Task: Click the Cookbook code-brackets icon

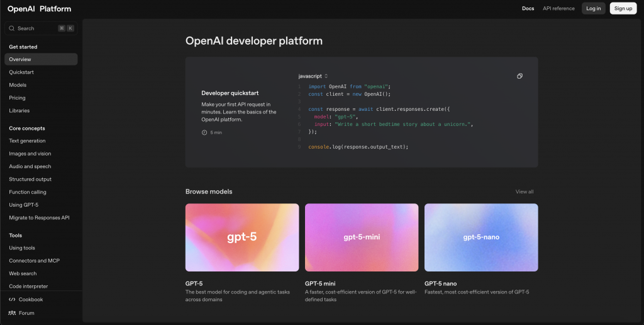Action: (12, 300)
